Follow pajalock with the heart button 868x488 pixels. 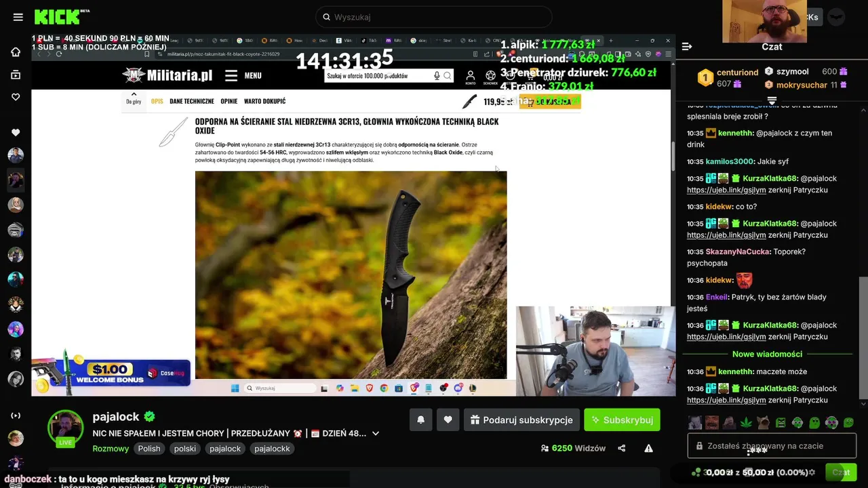(448, 420)
